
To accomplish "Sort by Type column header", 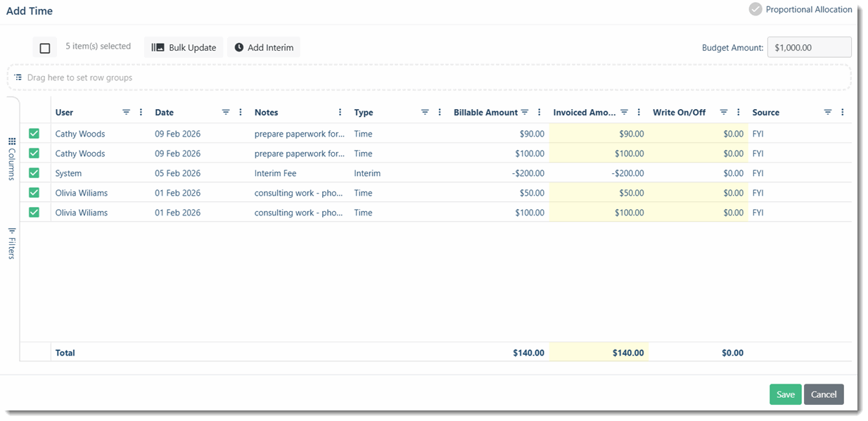I will 364,113.
